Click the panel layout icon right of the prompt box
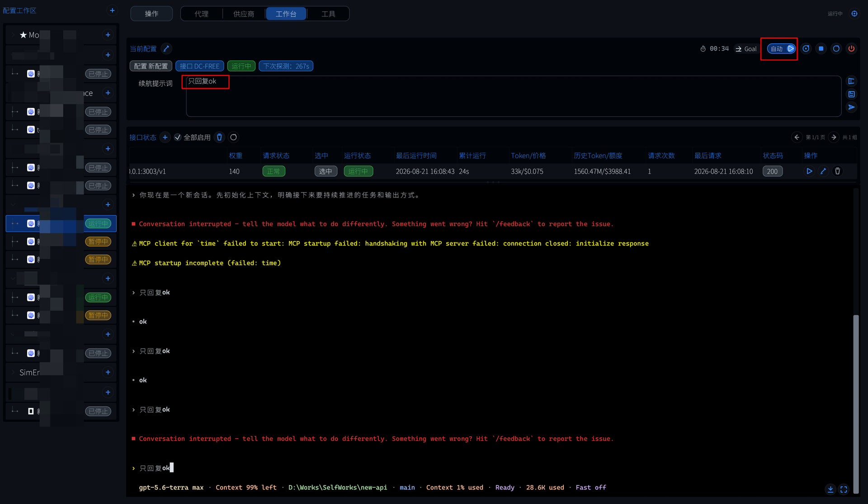The width and height of the screenshot is (868, 504). coord(851,81)
